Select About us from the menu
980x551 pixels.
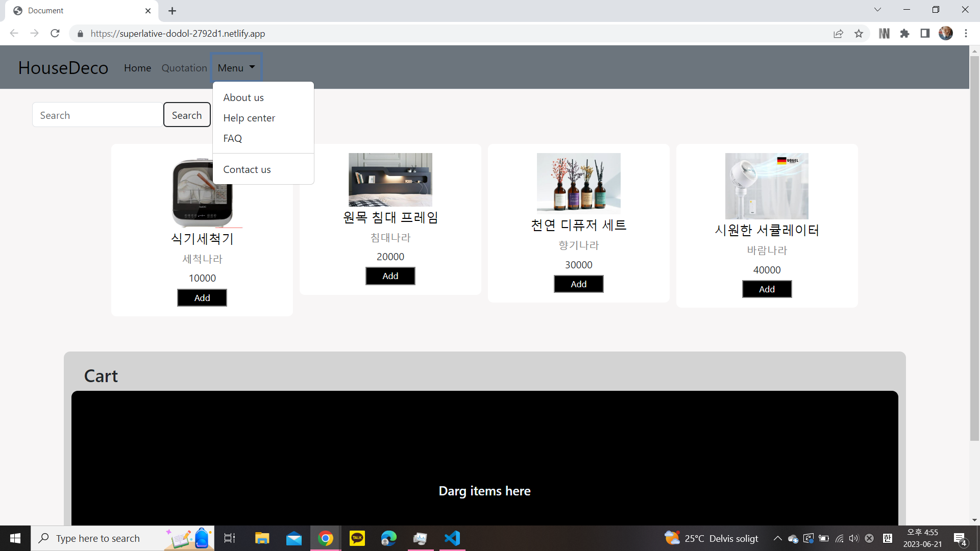[x=243, y=97]
